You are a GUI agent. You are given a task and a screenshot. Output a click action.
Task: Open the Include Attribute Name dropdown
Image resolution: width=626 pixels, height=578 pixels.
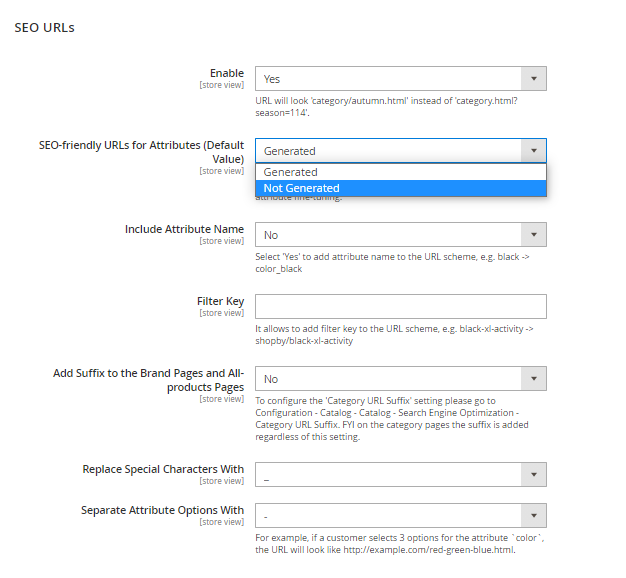click(x=390, y=235)
